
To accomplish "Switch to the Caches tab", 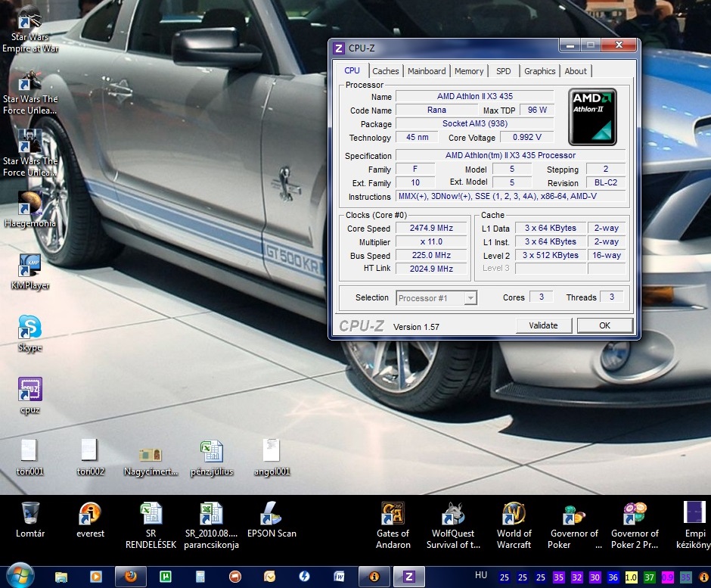I will 386,71.
